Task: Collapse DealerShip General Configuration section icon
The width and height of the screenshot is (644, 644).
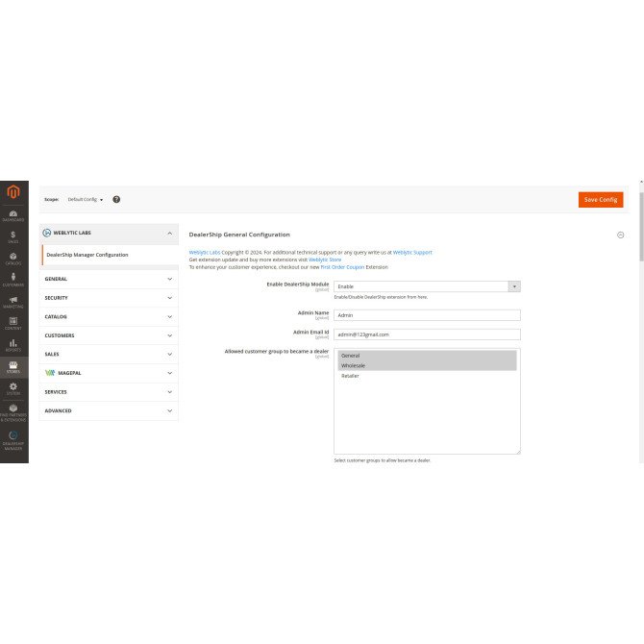Action: (x=621, y=235)
